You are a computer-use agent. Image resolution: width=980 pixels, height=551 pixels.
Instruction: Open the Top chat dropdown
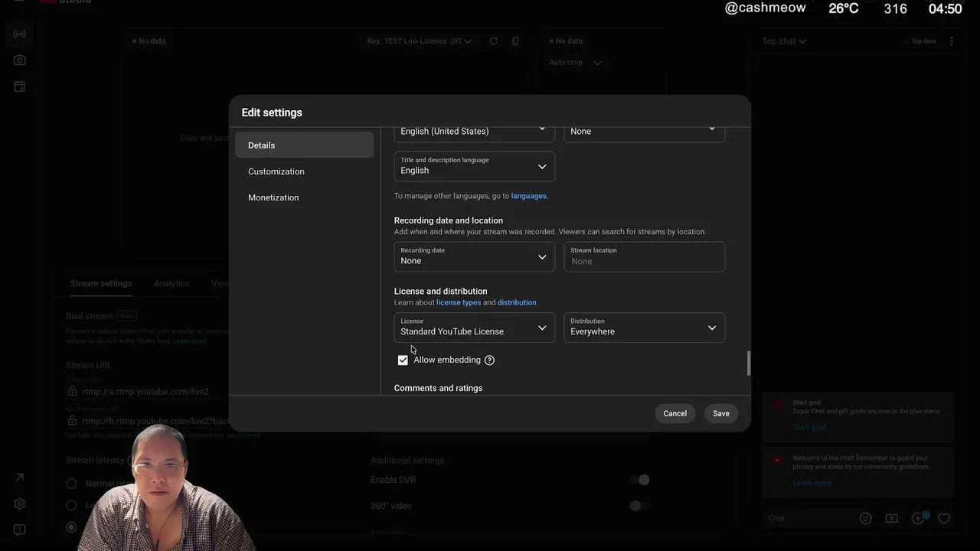click(785, 41)
